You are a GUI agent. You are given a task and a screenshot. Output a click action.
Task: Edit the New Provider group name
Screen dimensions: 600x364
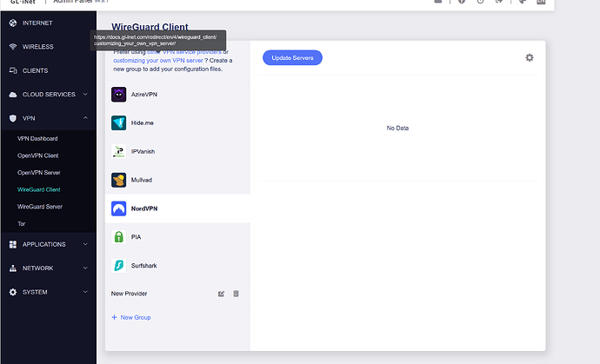coord(221,294)
